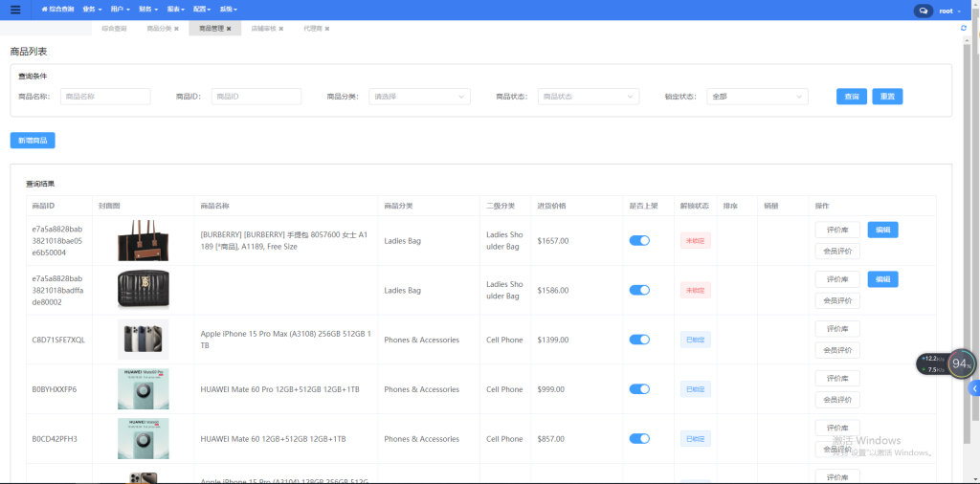
Task: Click the 商品ID search input field
Action: tap(256, 97)
